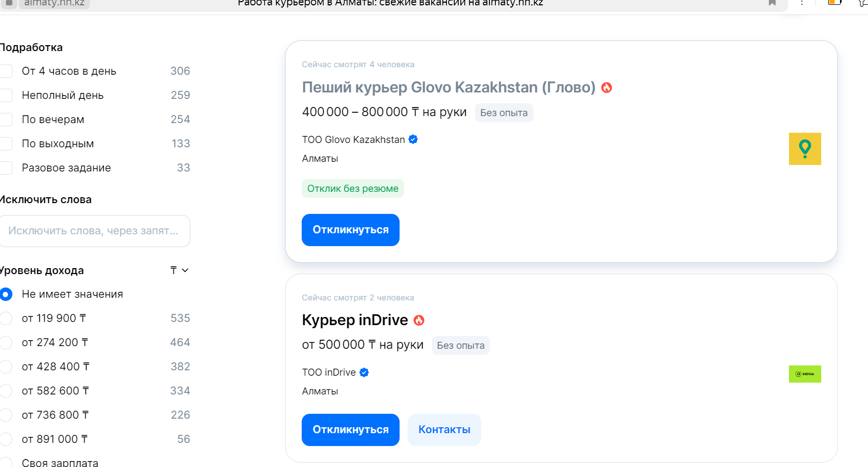
Task: Open the browser three-dot menu
Action: 801,3
